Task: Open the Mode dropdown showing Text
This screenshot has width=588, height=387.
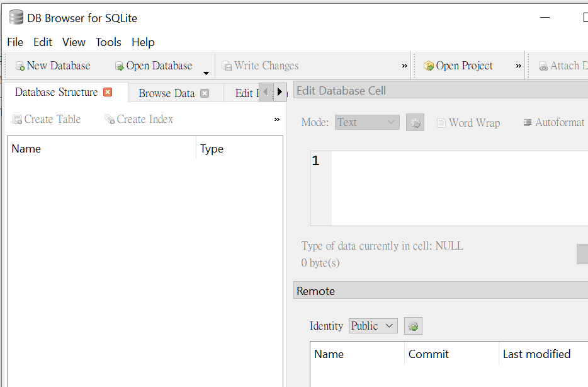Action: [367, 122]
